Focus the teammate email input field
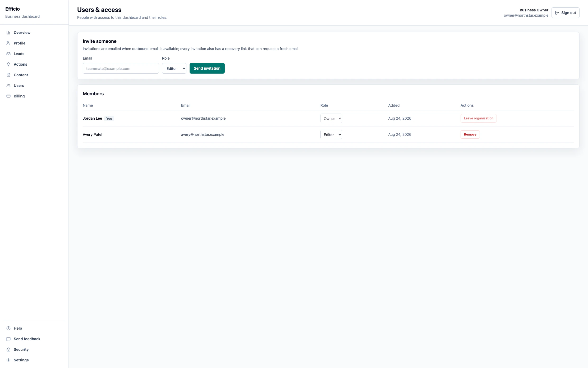 121,68
